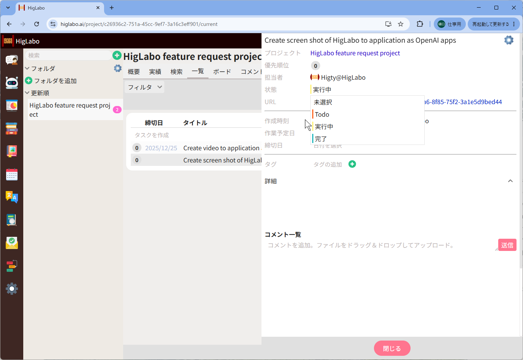The height and width of the screenshot is (360, 523).
Task: Collapse the 詳細 section chevron
Action: [x=510, y=181]
